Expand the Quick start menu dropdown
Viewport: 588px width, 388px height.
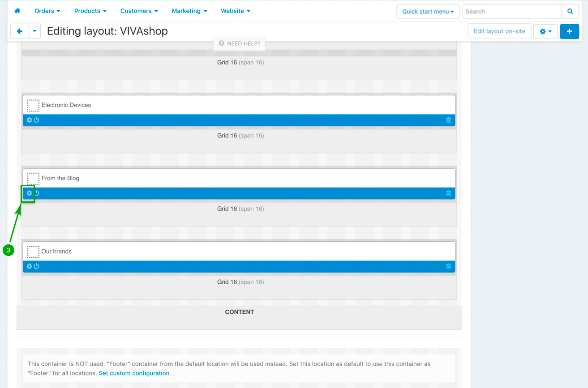(428, 11)
